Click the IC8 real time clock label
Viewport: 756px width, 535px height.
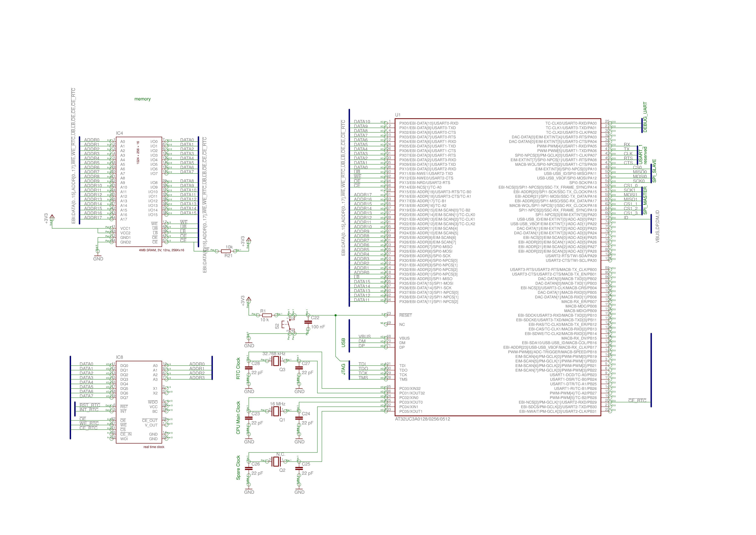pos(119,357)
